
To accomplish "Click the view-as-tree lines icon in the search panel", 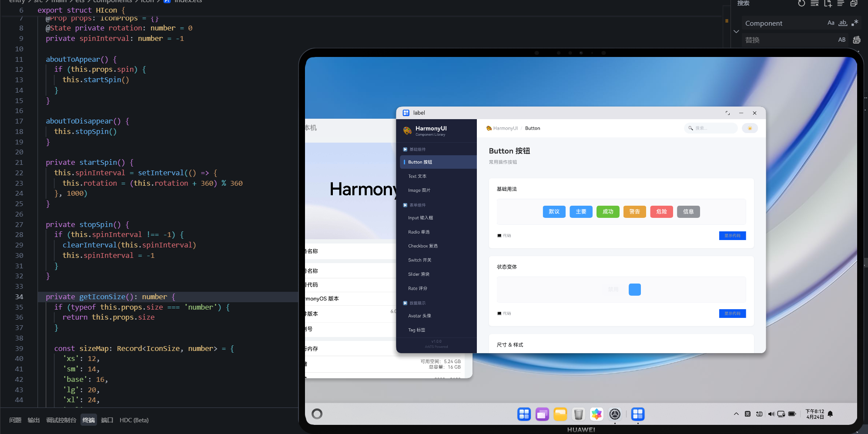I will [841, 3].
